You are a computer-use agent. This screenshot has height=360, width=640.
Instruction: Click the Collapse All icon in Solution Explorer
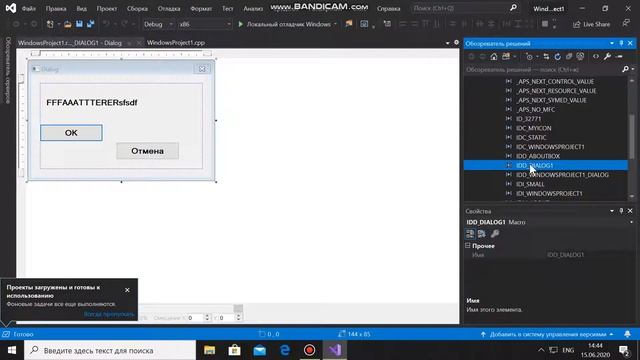pyautogui.click(x=569, y=56)
